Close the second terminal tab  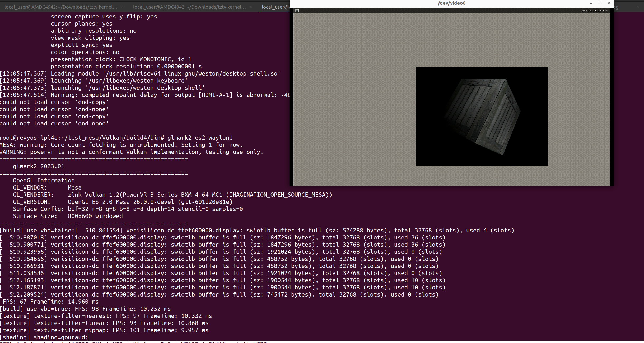click(251, 7)
